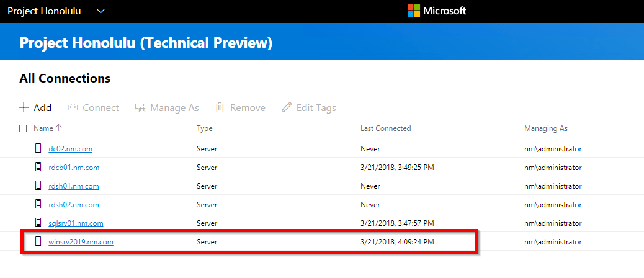Click the Manage As toolbar button
Screen dimensions: 644x278
click(x=167, y=107)
